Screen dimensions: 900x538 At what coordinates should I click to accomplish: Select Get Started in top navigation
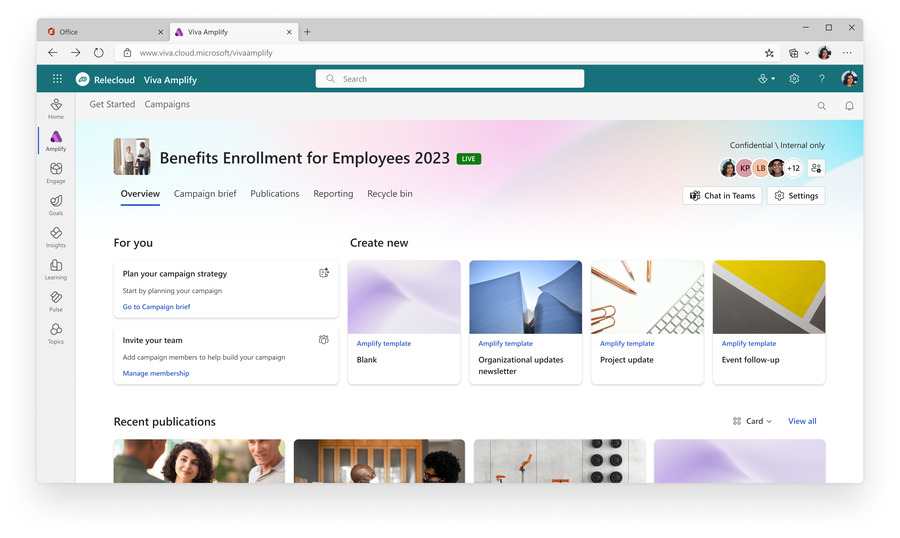pos(112,104)
